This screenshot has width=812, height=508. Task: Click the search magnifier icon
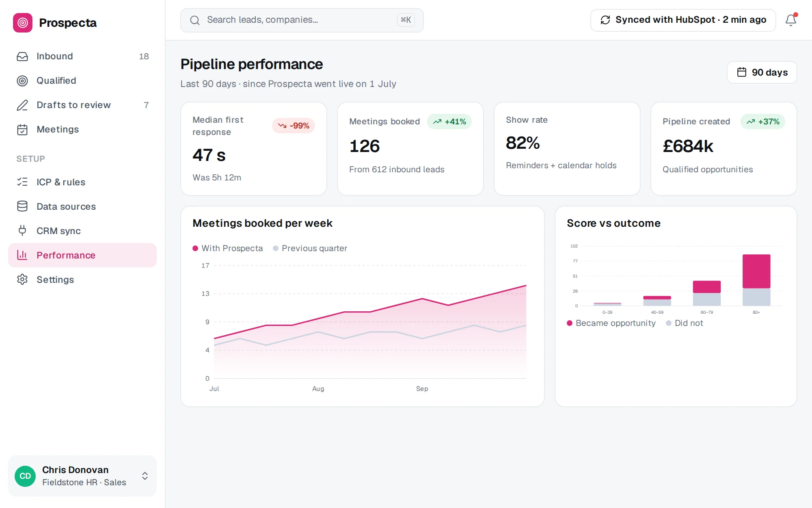[195, 20]
